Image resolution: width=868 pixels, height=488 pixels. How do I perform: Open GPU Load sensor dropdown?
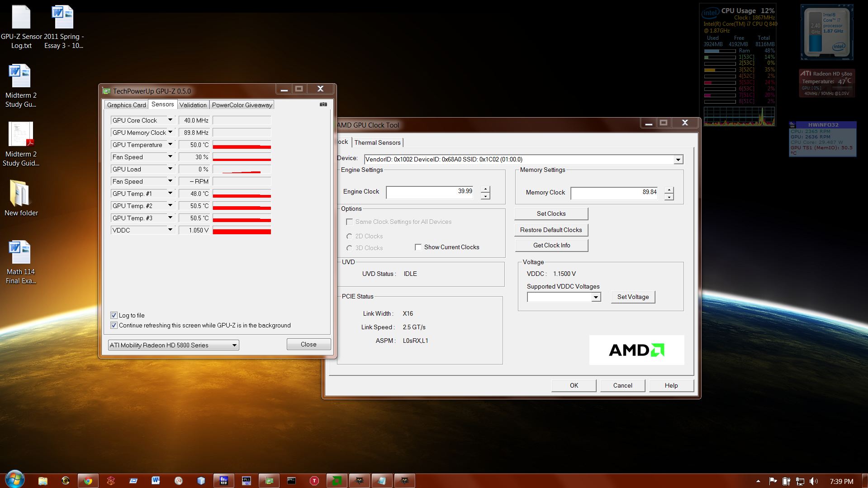[170, 169]
